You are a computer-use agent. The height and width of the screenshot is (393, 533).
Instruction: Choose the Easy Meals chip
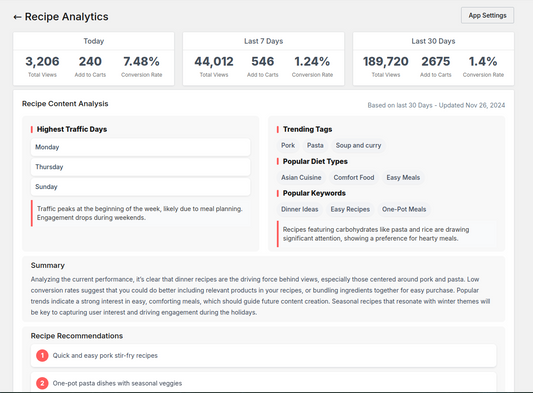click(403, 177)
